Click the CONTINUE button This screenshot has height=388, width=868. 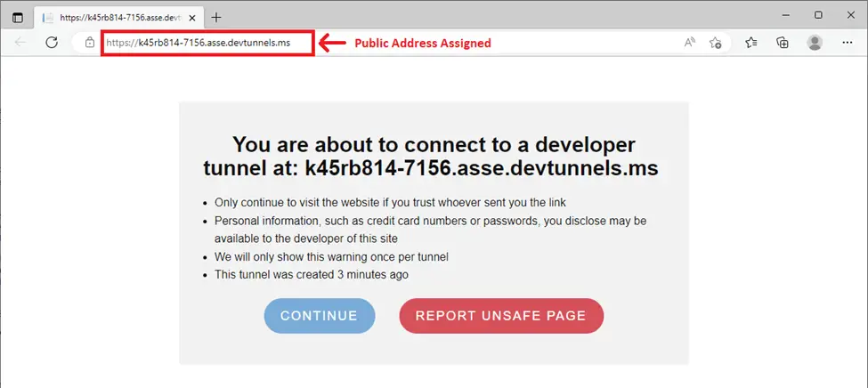pyautogui.click(x=320, y=316)
